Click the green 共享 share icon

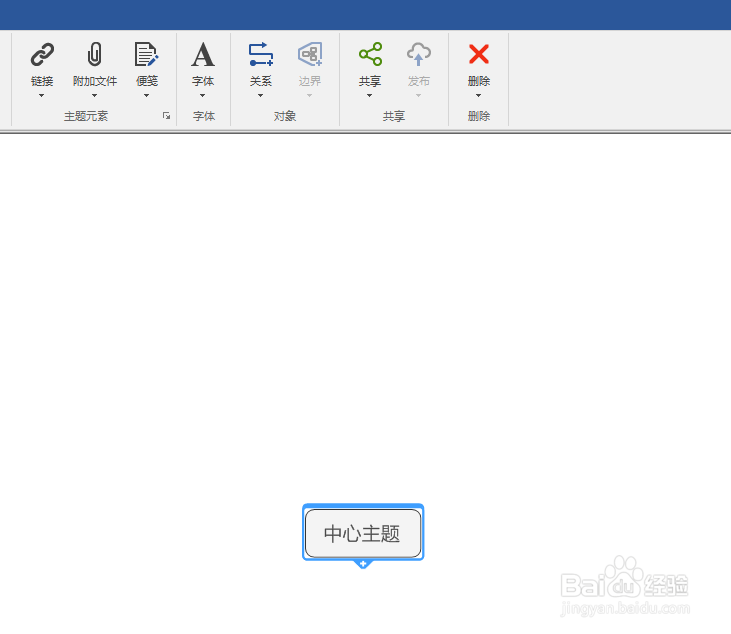[x=370, y=54]
